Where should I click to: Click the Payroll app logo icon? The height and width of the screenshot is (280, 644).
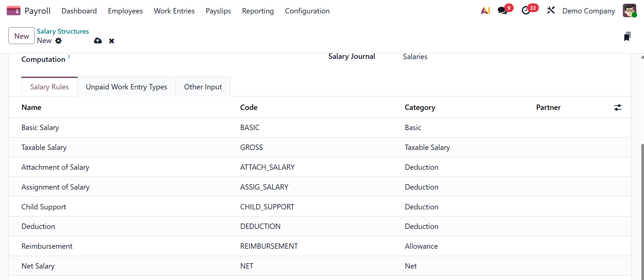click(13, 11)
